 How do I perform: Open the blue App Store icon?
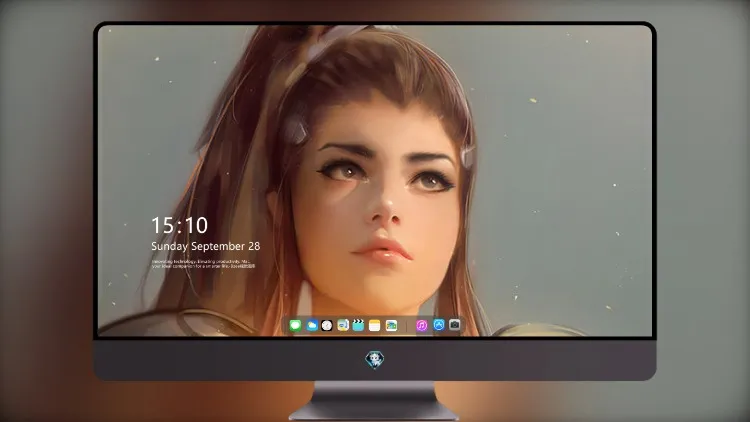coord(439,325)
